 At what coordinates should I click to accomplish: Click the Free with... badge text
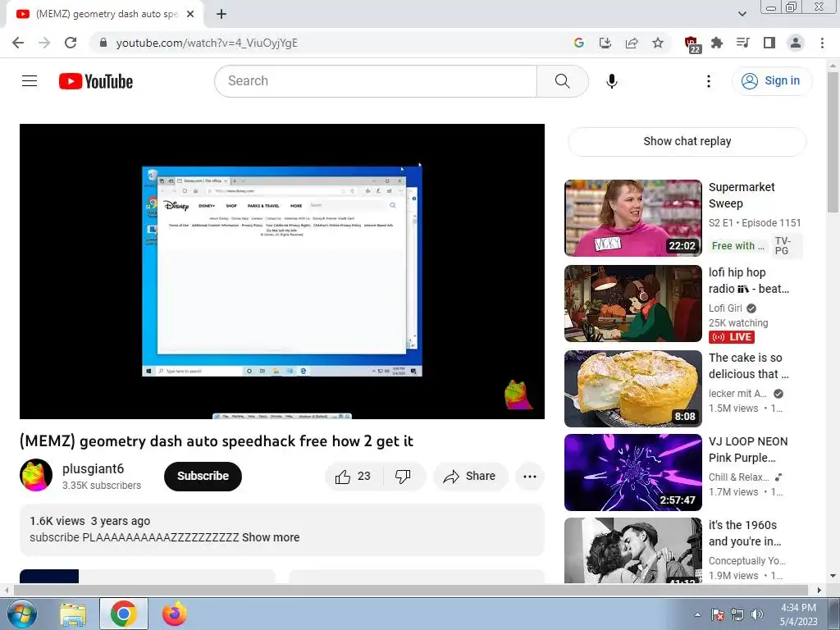coord(738,246)
